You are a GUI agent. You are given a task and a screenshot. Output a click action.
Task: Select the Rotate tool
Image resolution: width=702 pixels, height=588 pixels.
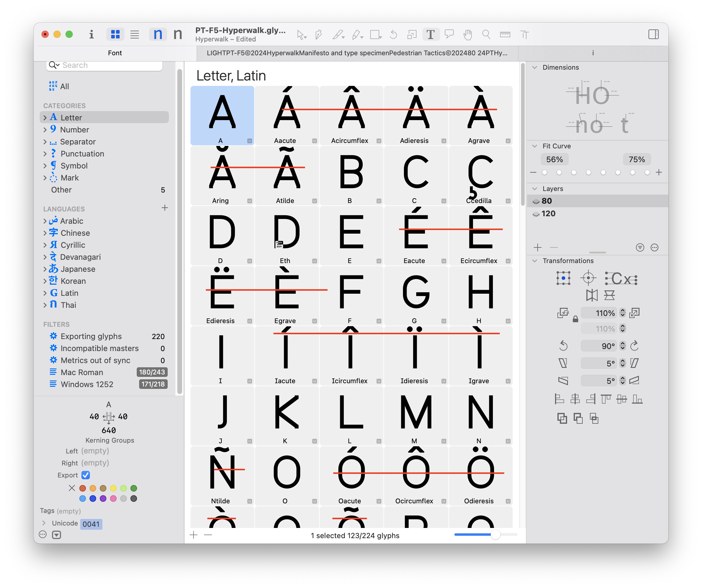pyautogui.click(x=393, y=35)
